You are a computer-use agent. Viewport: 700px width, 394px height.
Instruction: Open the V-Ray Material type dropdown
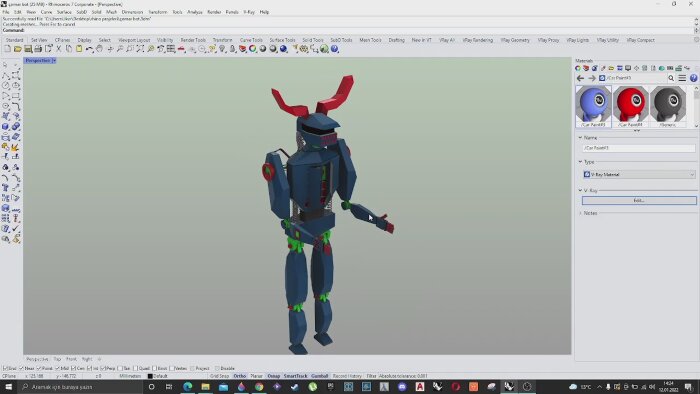[x=639, y=174]
